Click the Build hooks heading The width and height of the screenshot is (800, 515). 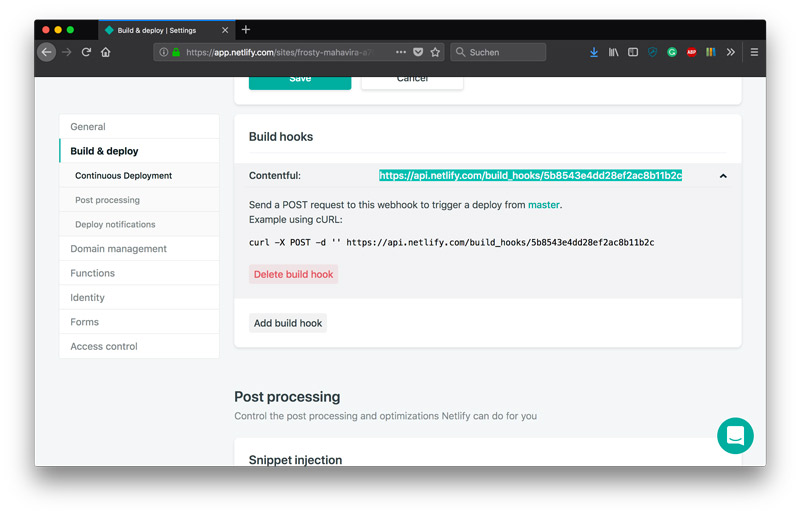click(x=281, y=137)
